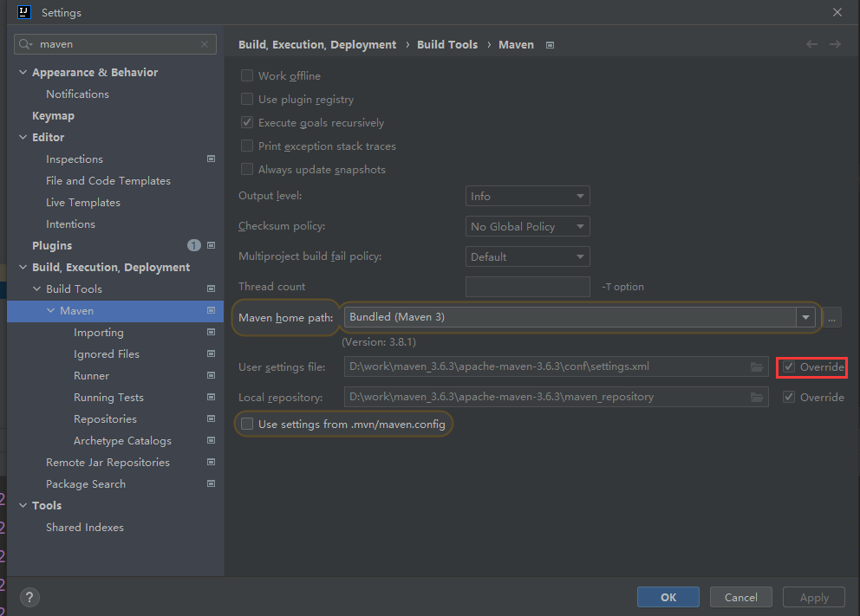Screen dimensions: 860x616
Task: Click the IntelliJ IDEA logo in title bar
Action: [x=24, y=12]
